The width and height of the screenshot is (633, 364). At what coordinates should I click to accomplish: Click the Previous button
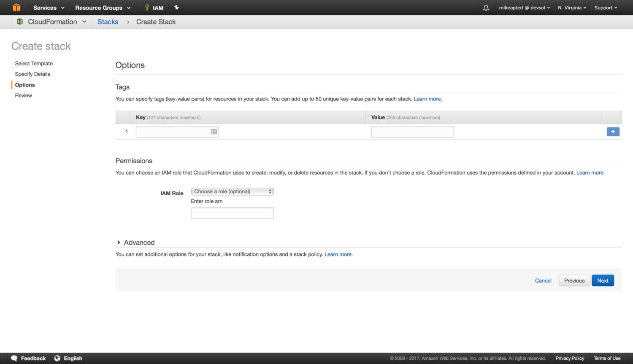click(574, 280)
